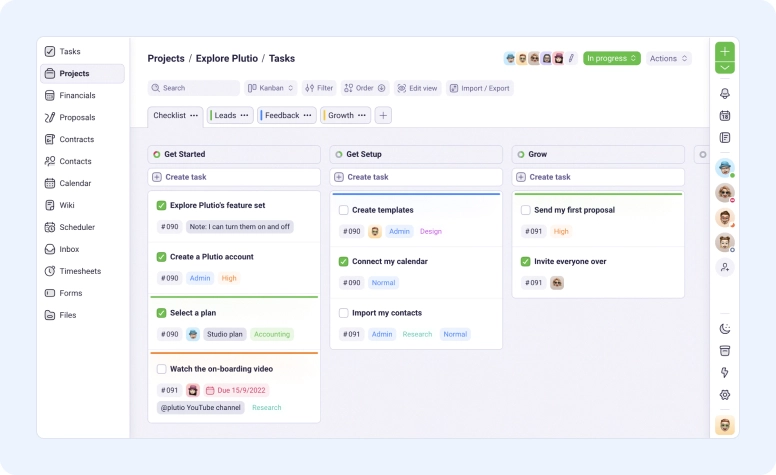The width and height of the screenshot is (776, 475).
Task: Open the In progress status dropdown
Action: point(612,58)
